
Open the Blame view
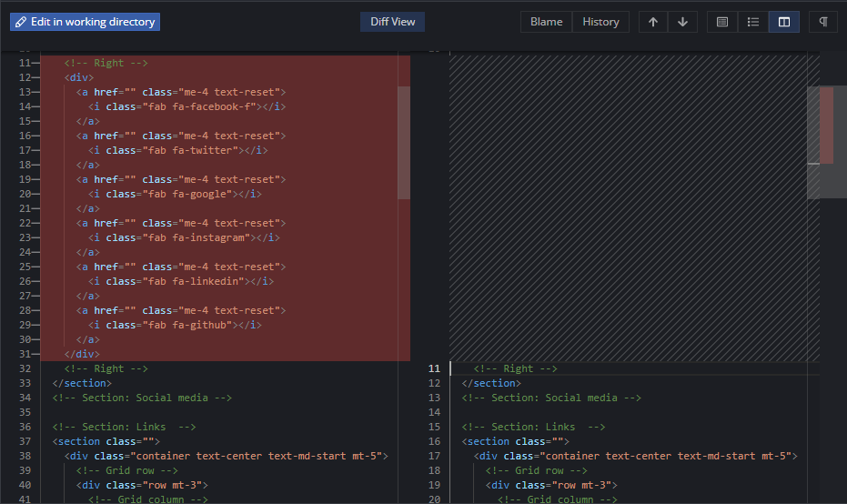(546, 22)
